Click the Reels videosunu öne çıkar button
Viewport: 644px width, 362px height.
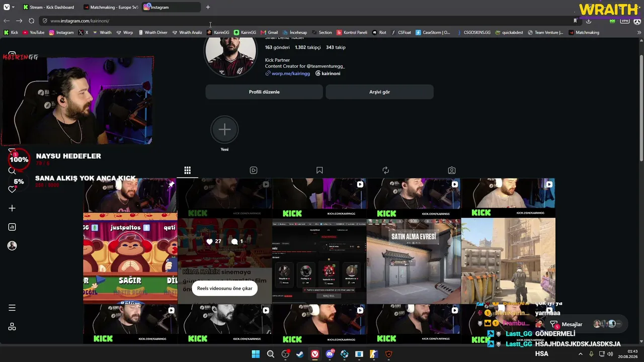click(224, 289)
